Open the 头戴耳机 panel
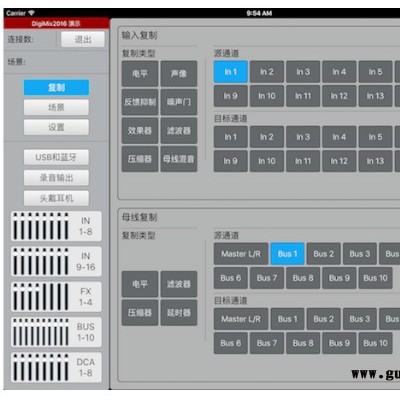This screenshot has width=400, height=400. pos(56,198)
